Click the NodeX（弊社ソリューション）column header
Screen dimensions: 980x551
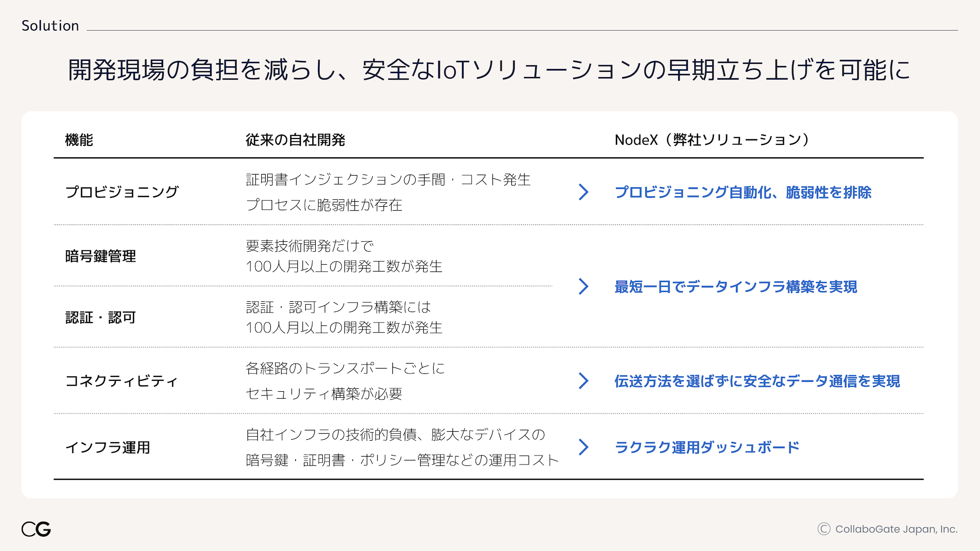click(x=712, y=140)
